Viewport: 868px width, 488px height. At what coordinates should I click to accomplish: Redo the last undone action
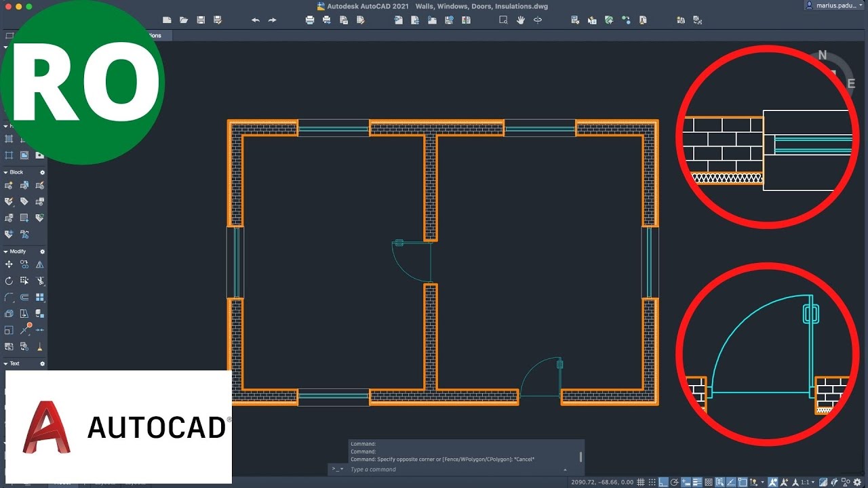pos(273,20)
